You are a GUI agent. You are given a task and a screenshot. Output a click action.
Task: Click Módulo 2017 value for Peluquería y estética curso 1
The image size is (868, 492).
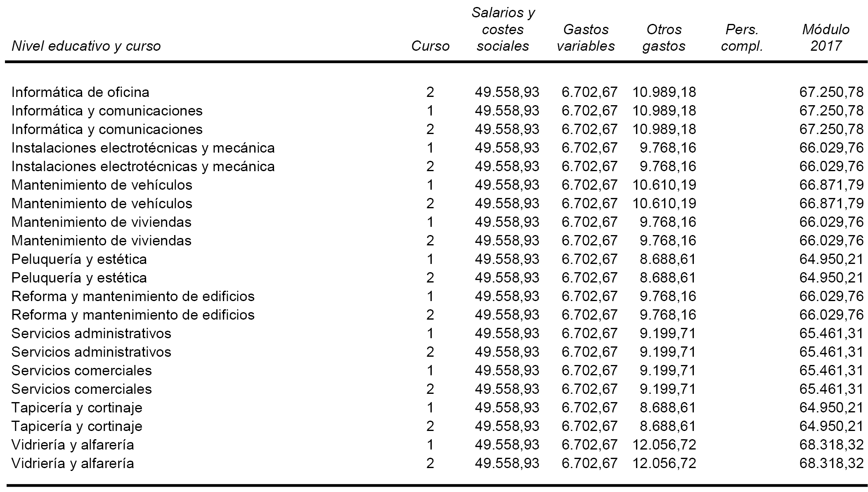[831, 259]
